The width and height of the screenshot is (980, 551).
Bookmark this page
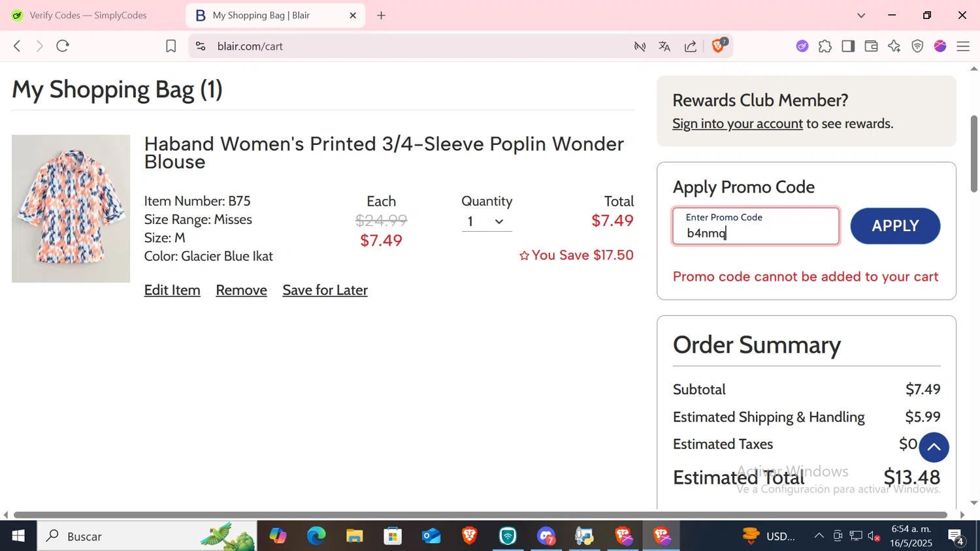click(171, 46)
